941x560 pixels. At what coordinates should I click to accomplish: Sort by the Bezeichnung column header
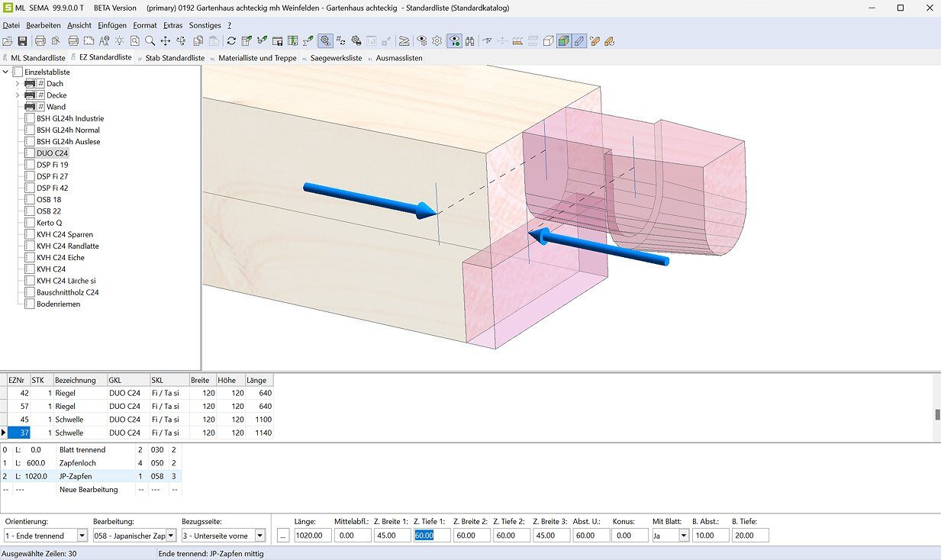79,380
